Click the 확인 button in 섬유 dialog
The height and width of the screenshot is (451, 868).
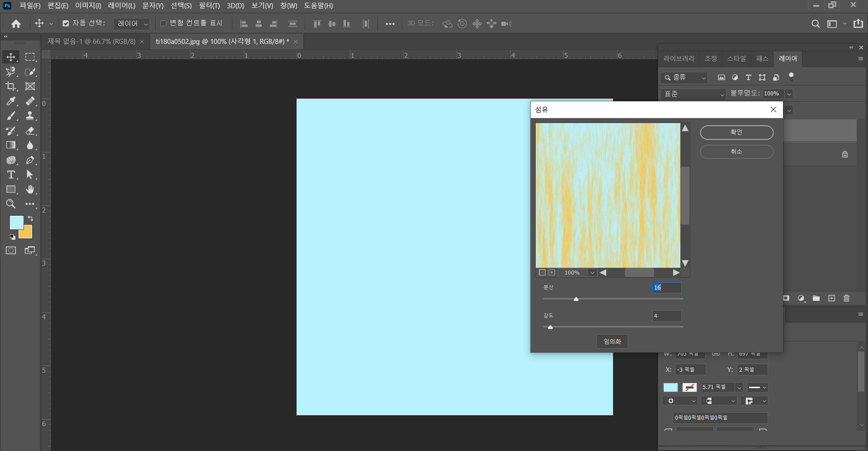pyautogui.click(x=736, y=133)
